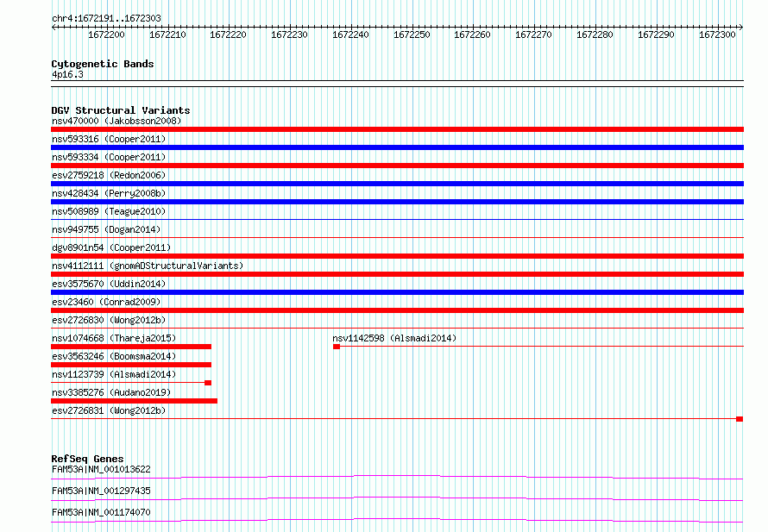Viewport: 768px width, 532px height.
Task: Open variant dgv8901n54 (Cooper2011) label
Action: (111, 247)
